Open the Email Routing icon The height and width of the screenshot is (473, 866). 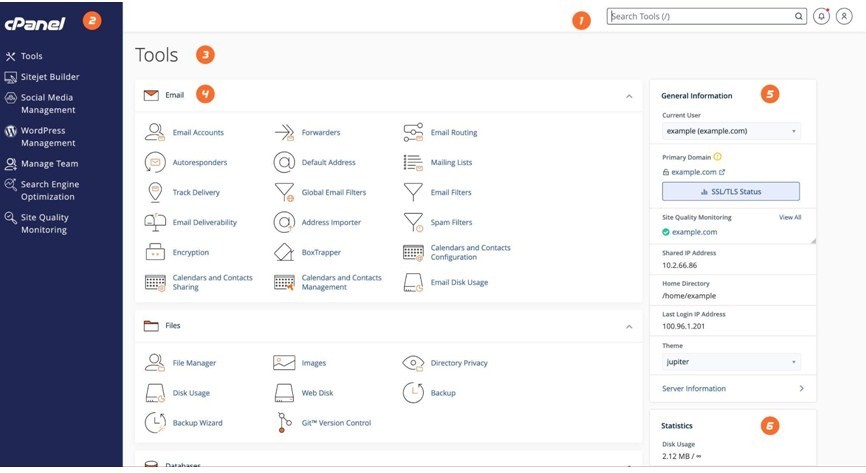click(413, 132)
